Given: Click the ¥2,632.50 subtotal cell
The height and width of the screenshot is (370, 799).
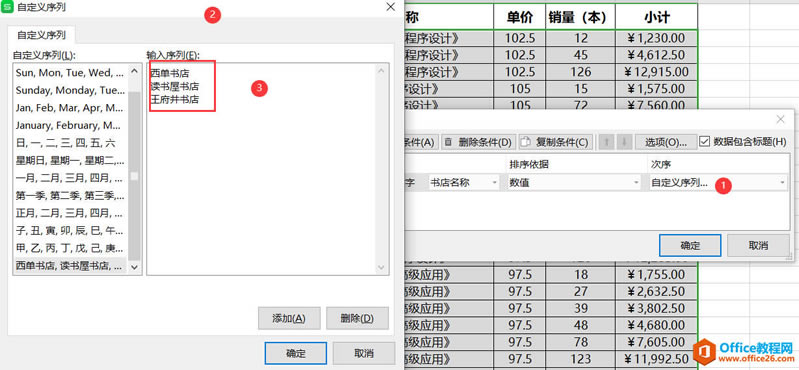Looking at the screenshot, I should click(656, 292).
